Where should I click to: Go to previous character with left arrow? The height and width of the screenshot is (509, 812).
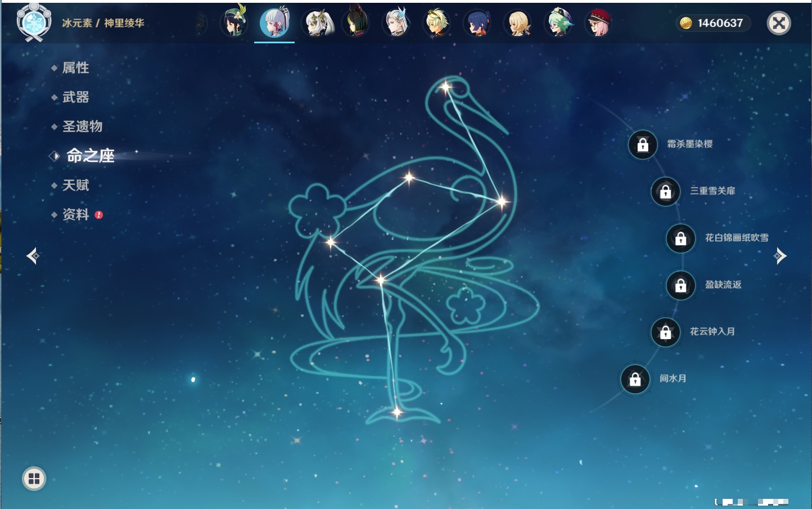(x=33, y=256)
